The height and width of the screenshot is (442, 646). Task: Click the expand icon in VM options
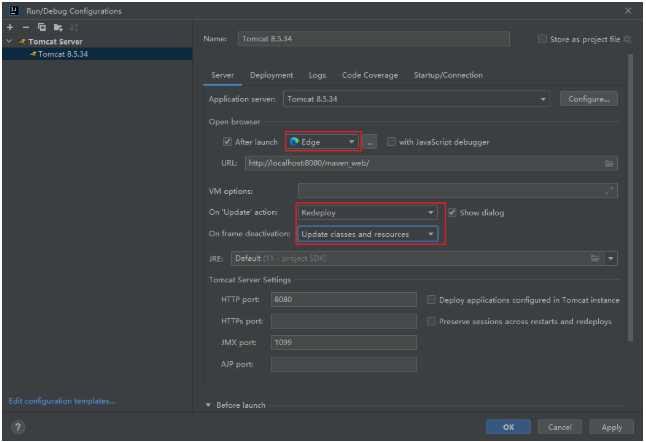pyautogui.click(x=608, y=191)
